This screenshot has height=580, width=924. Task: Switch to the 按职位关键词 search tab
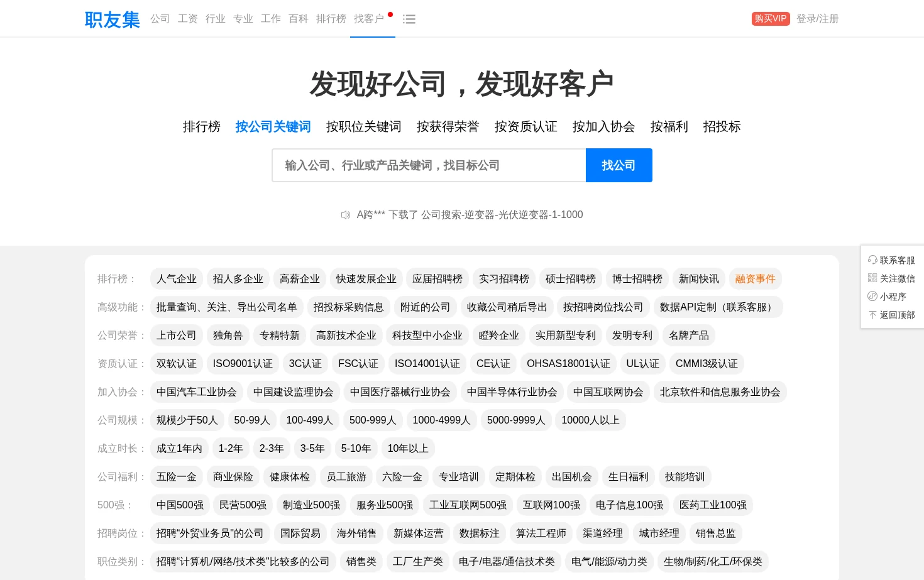click(x=364, y=127)
